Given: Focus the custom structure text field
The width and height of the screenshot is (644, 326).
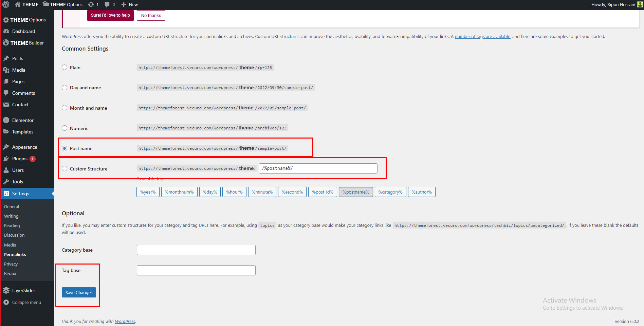Looking at the screenshot, I should click(x=318, y=168).
